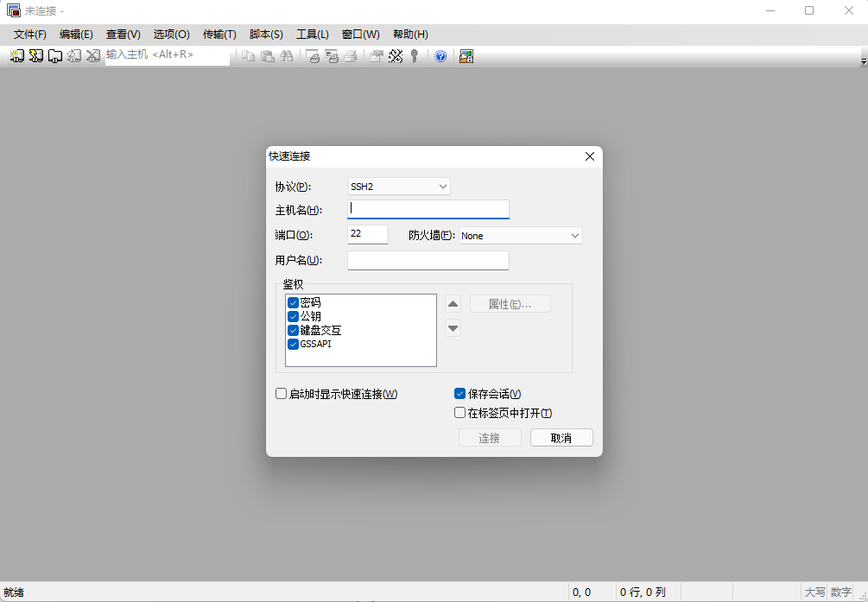This screenshot has width=868, height=602.
Task: Open the Help icon with question mark
Action: (440, 55)
